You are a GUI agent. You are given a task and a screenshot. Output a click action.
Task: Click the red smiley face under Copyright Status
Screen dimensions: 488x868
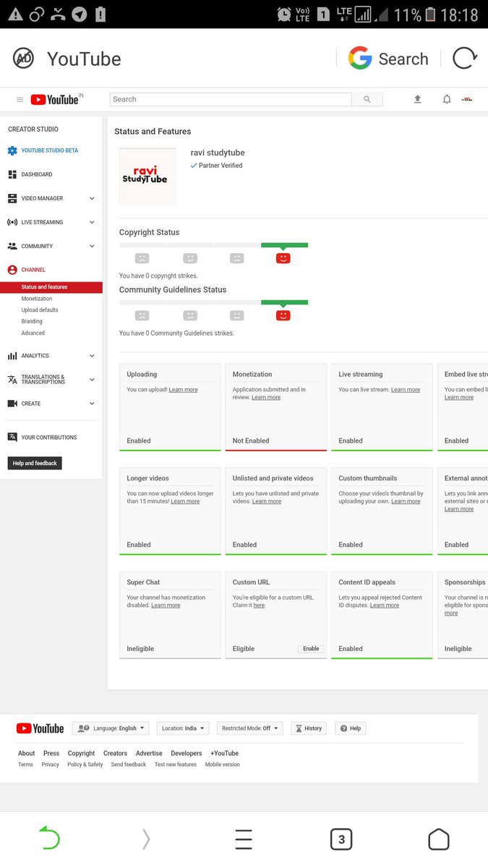coord(283,258)
